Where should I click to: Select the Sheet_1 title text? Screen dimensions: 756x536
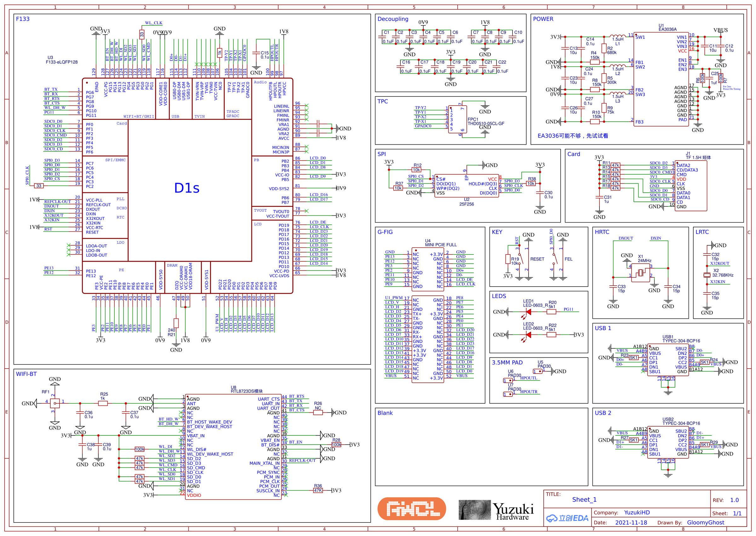(584, 499)
